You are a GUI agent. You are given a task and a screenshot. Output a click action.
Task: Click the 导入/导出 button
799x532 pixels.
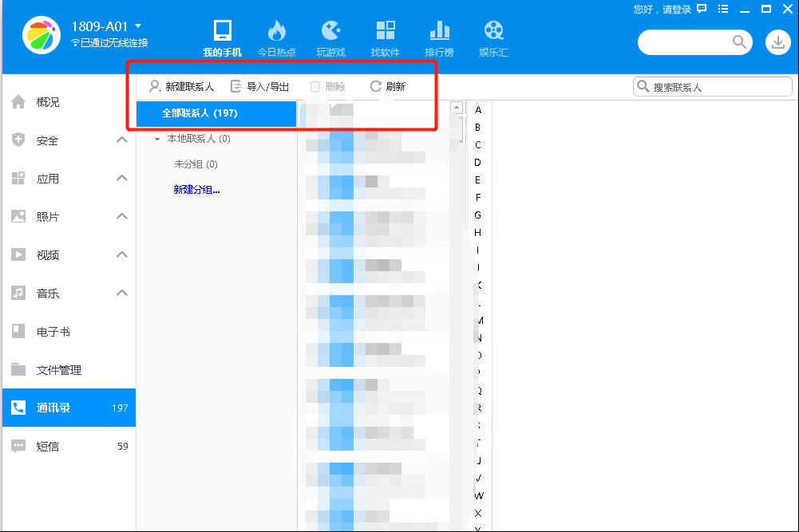[259, 87]
